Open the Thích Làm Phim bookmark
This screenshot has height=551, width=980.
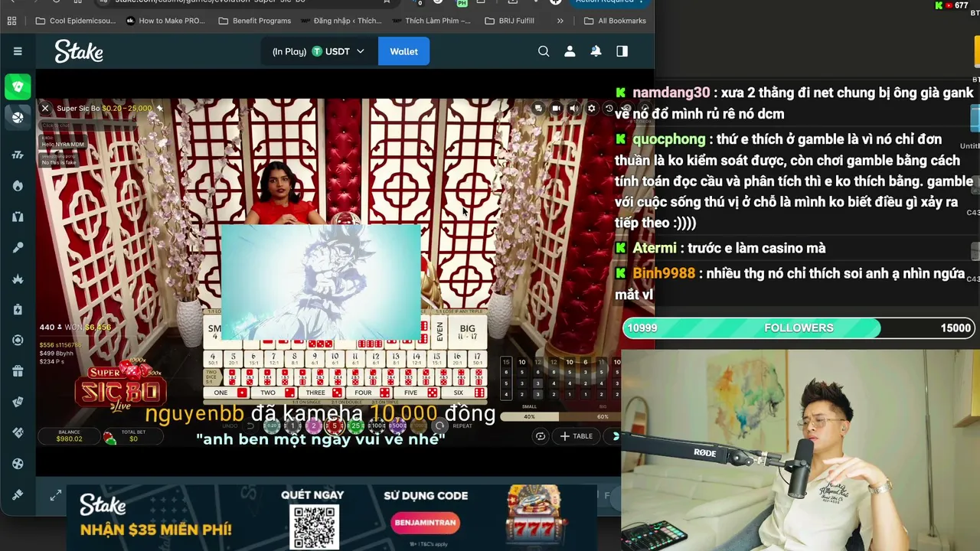431,21
